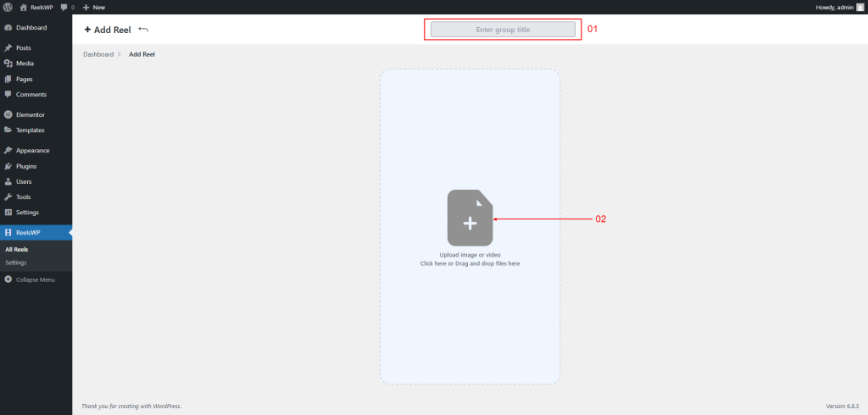Screen dimensions: 868x415
Task: Click the Collapse Menu circle icon
Action: click(x=8, y=279)
